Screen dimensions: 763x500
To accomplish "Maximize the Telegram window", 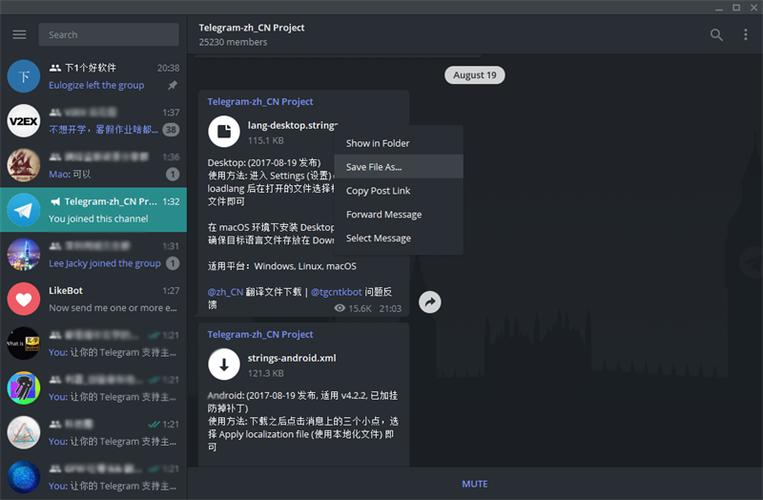I will pos(736,7).
